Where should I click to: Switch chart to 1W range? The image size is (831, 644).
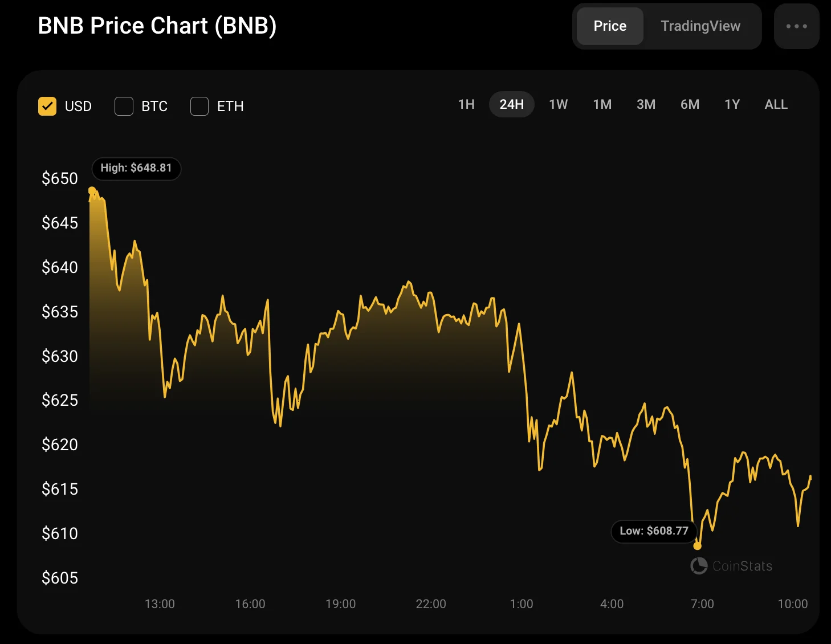[558, 104]
